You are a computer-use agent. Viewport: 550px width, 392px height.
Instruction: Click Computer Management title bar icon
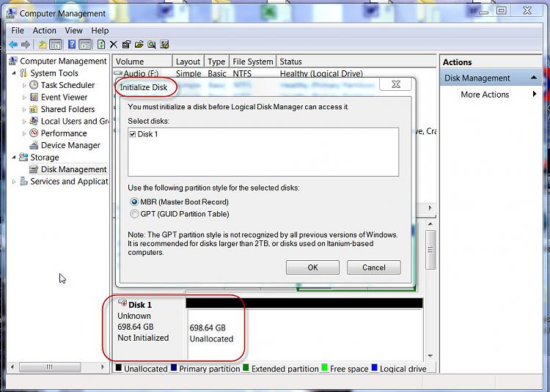coord(11,13)
